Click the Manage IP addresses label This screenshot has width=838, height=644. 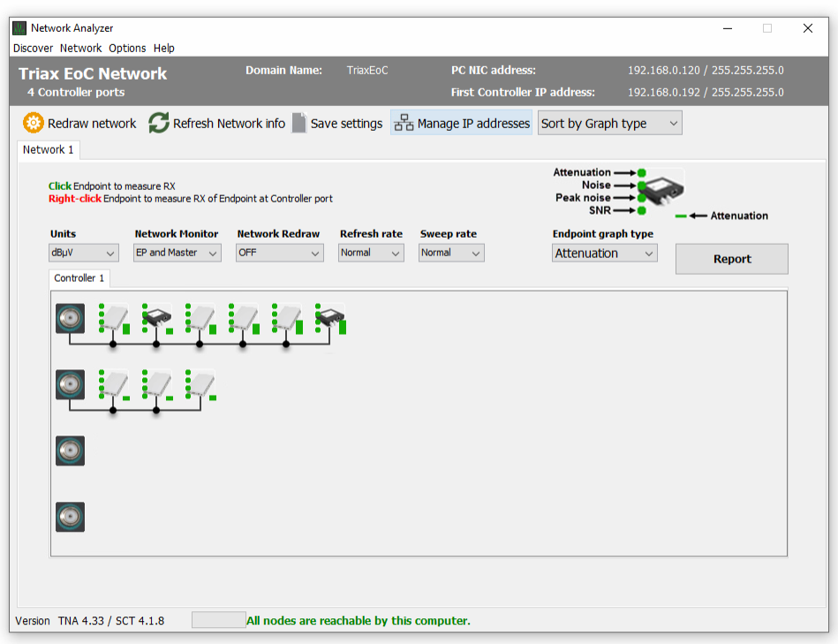pyautogui.click(x=473, y=124)
